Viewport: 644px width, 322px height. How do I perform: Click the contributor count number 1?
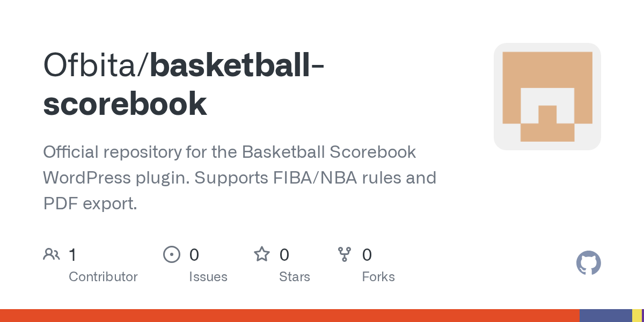(72, 254)
